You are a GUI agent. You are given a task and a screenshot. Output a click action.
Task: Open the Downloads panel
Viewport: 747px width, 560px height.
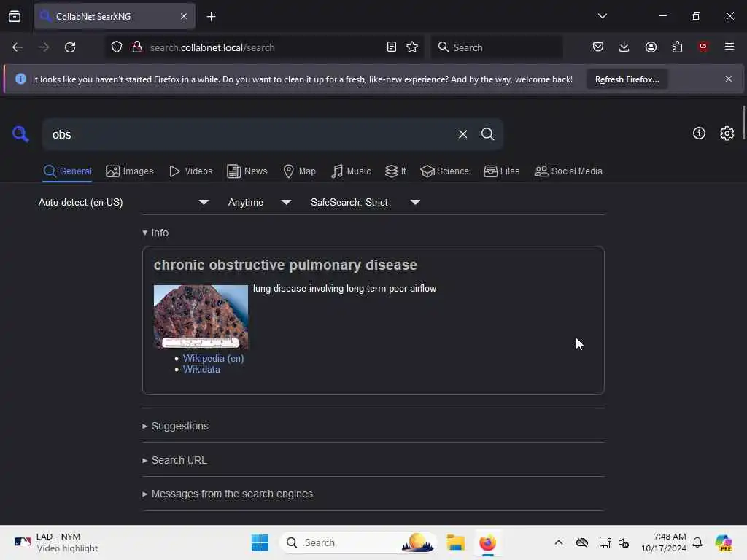(624, 47)
